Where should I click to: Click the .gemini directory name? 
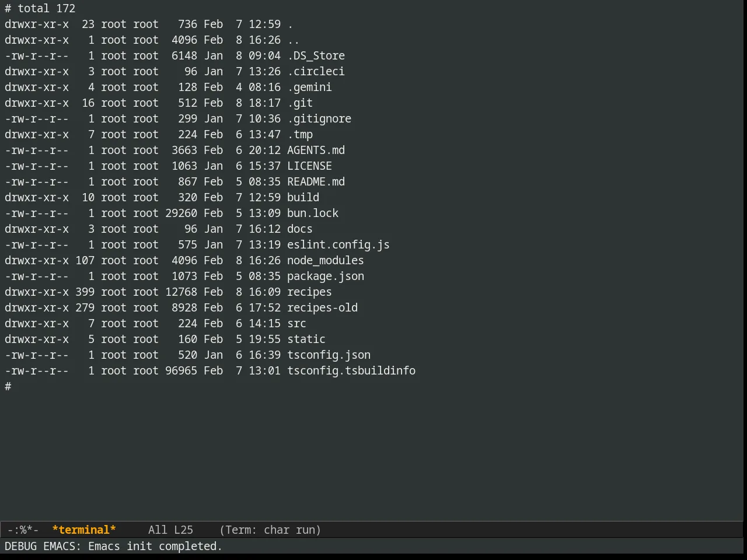[309, 87]
